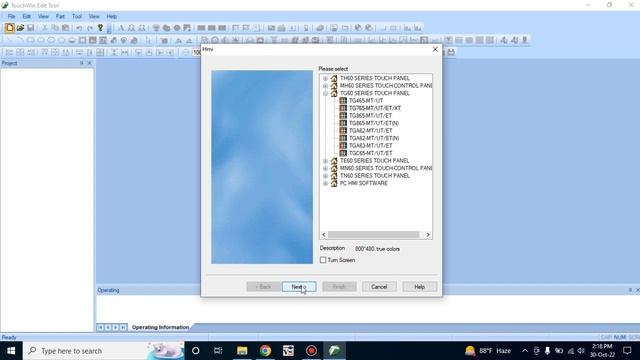Open the File menu

11,16
